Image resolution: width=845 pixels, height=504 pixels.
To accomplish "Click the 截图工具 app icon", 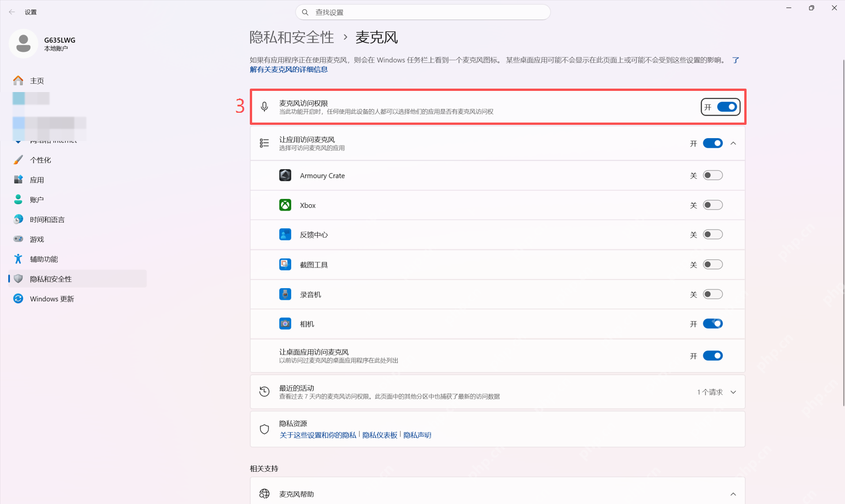I will [x=285, y=264].
